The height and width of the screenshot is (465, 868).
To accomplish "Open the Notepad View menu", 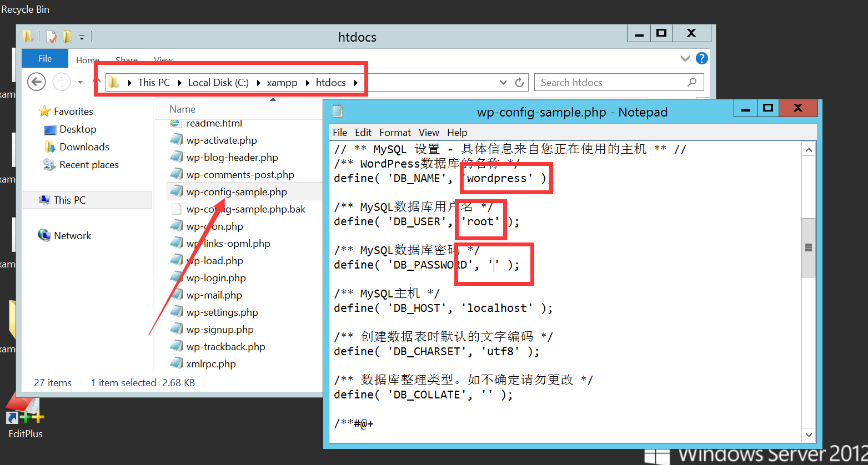I will pos(429,133).
